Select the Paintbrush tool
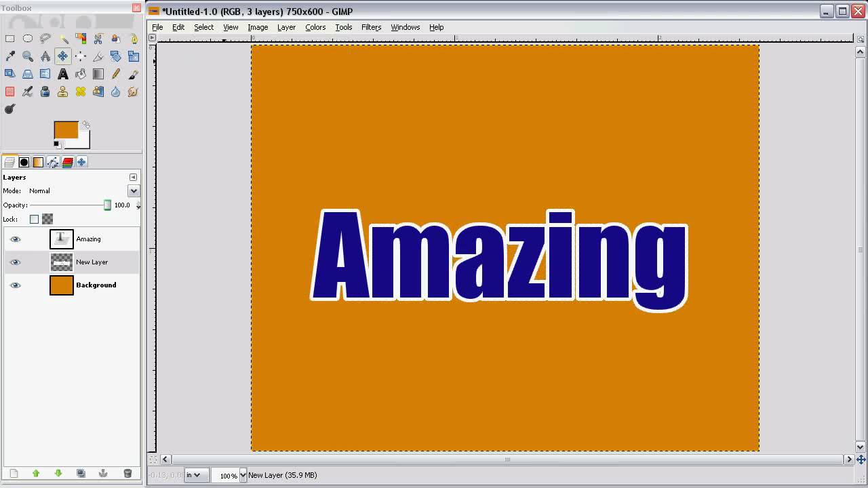Screen dimensions: 868x488 pyautogui.click(x=134, y=74)
